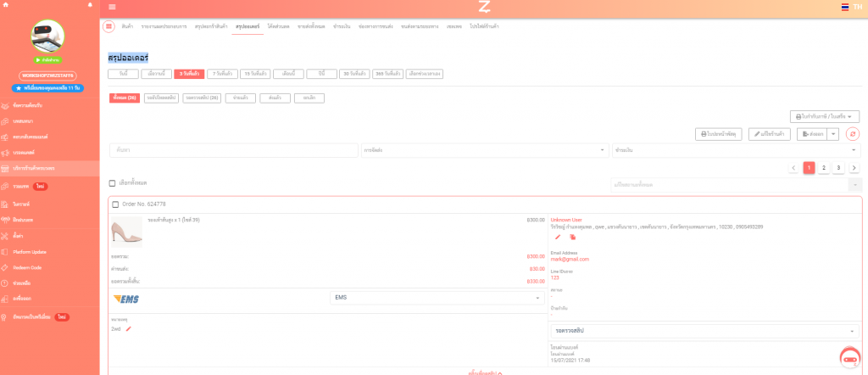The height and width of the screenshot is (375, 868).
Task: Switch to the สินค้า (products) tab
Action: pos(127,26)
